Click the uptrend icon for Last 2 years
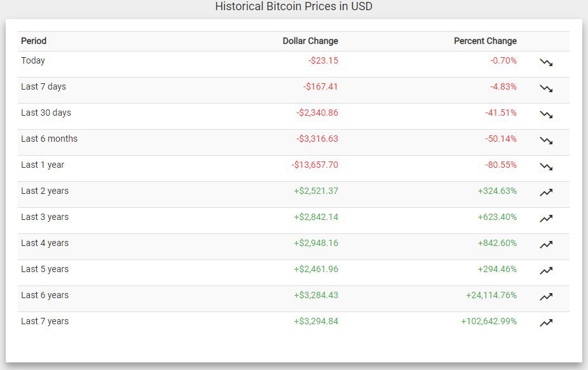 (x=546, y=192)
